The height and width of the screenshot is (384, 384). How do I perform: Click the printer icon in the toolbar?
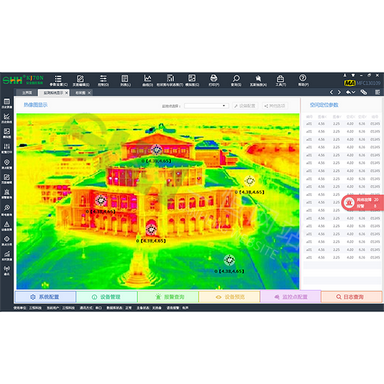[x=214, y=79]
